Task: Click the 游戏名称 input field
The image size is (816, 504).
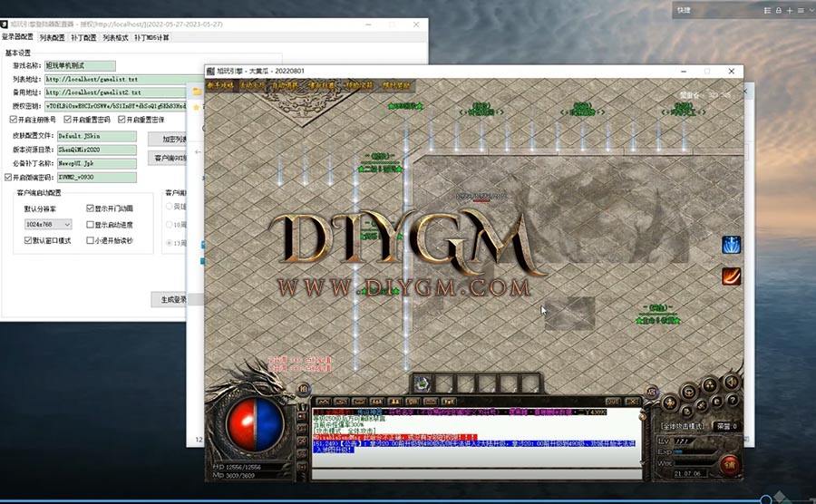Action: click(80, 65)
